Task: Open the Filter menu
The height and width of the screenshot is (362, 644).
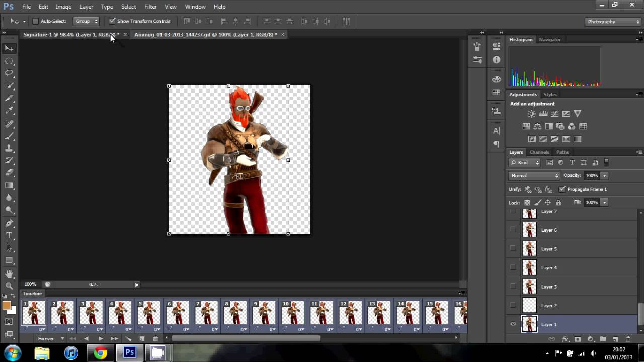Action: tap(150, 7)
